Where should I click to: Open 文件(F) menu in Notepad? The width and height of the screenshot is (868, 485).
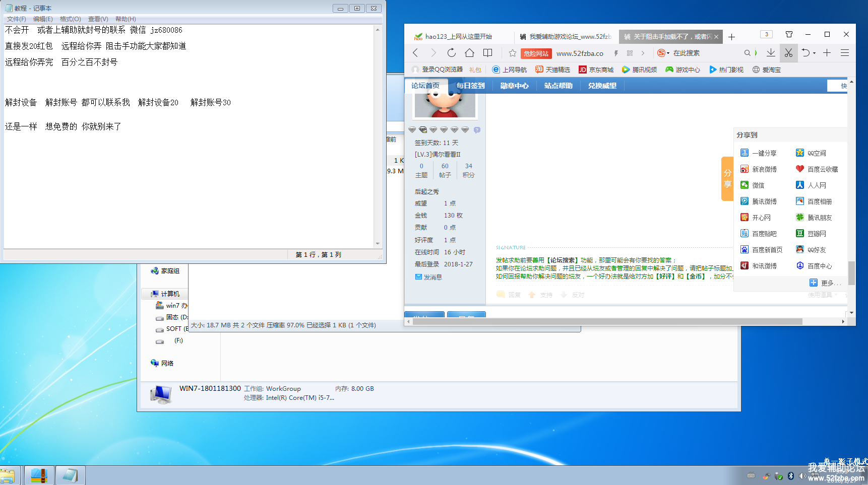click(x=17, y=19)
